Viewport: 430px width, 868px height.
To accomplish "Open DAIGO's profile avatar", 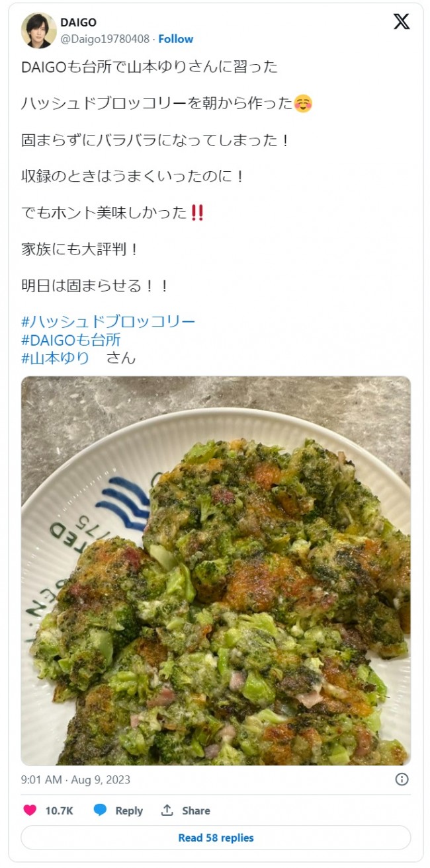I will [38, 30].
